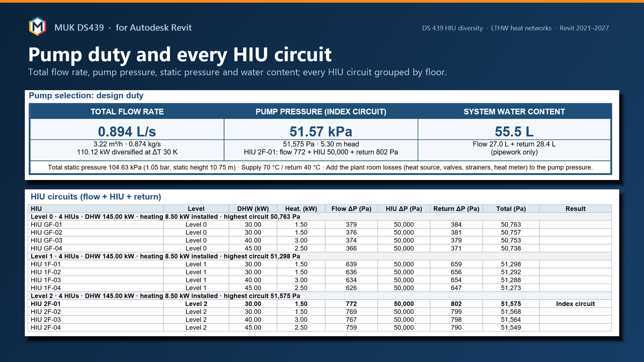Select the SYSTEM WATER CONTENT header cell
The image size is (644, 362).
(514, 112)
